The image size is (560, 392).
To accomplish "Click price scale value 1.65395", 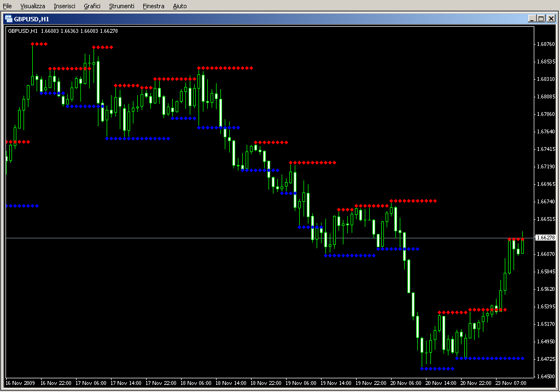I will 546,307.
